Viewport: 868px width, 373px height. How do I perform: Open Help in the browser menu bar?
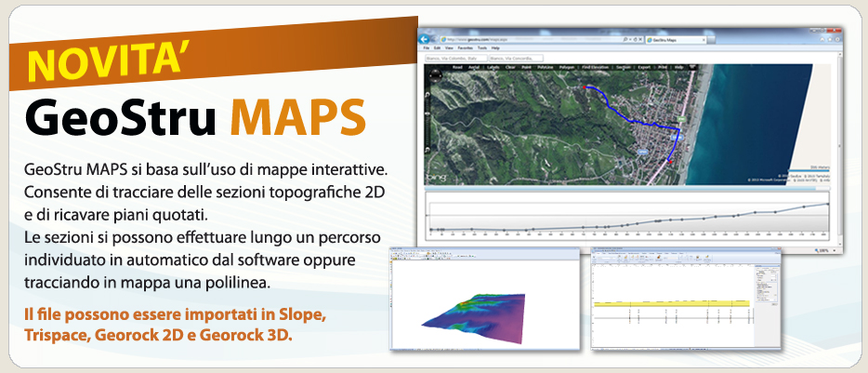pyautogui.click(x=495, y=48)
